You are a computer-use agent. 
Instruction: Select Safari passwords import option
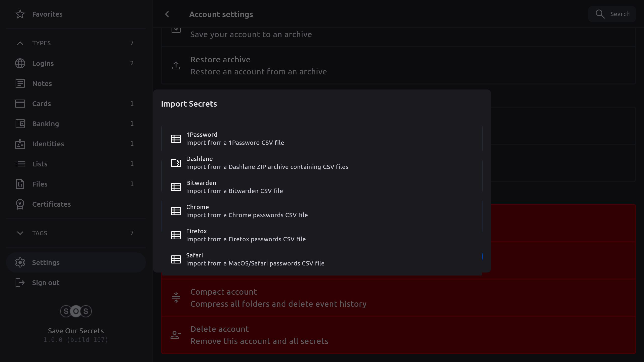255,259
